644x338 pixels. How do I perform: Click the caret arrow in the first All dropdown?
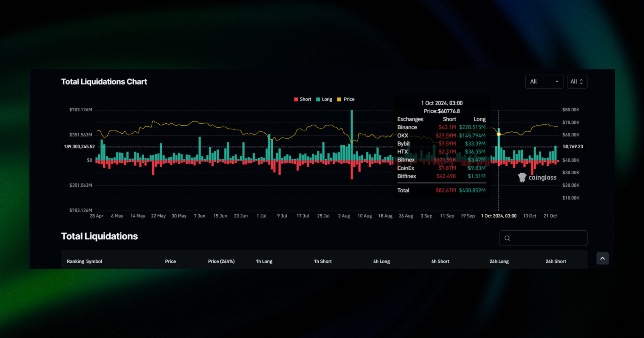(x=557, y=81)
